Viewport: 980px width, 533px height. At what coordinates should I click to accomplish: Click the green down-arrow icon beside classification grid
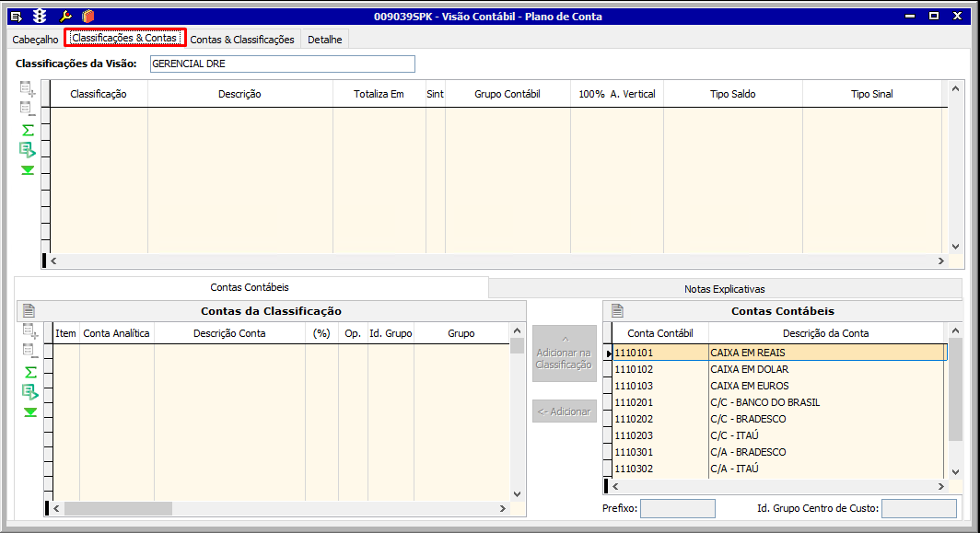[28, 170]
